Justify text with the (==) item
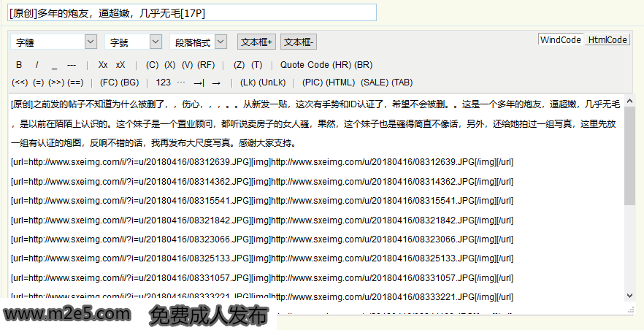644x330 pixels. [75, 82]
